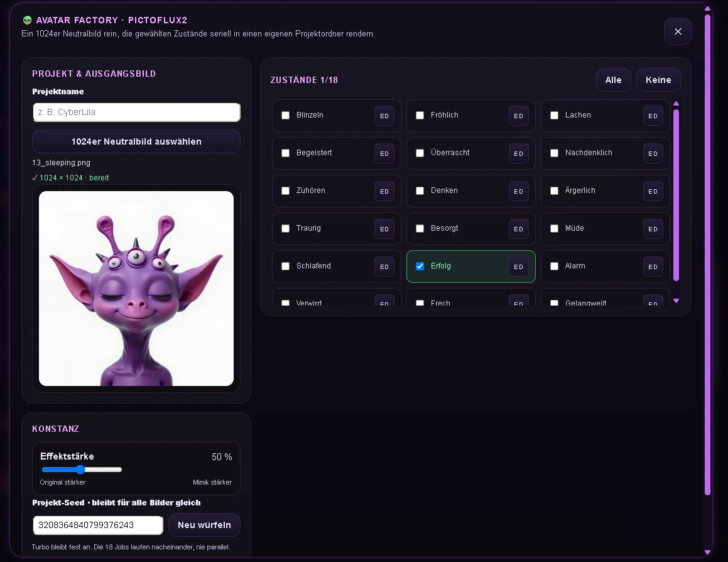
Task: Click Keine to deselect all states
Action: coord(658,80)
